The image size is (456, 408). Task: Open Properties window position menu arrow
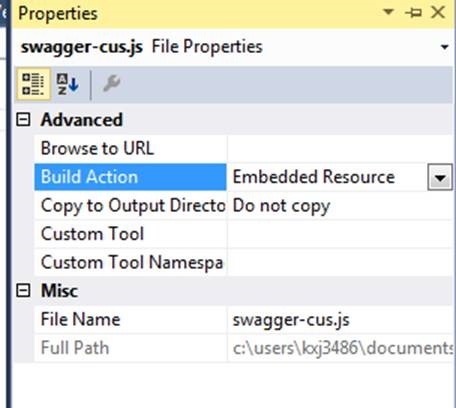click(x=388, y=12)
